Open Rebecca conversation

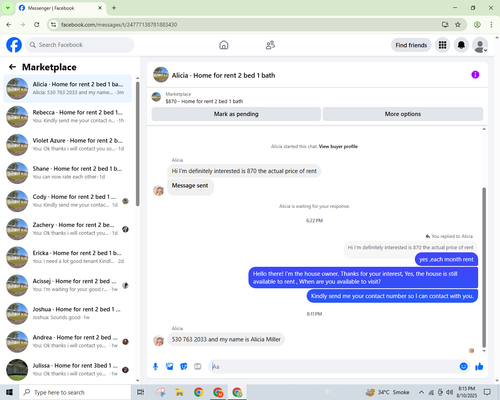tap(67, 116)
